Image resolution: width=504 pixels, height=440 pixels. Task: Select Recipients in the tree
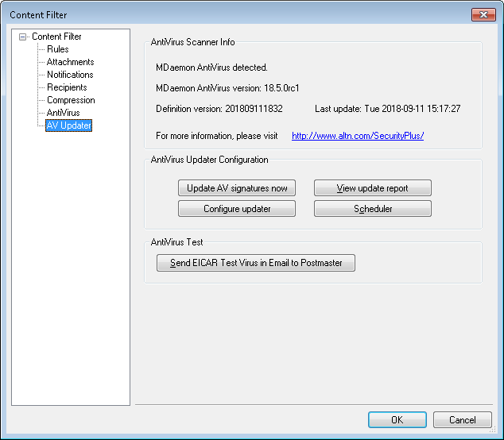click(67, 87)
